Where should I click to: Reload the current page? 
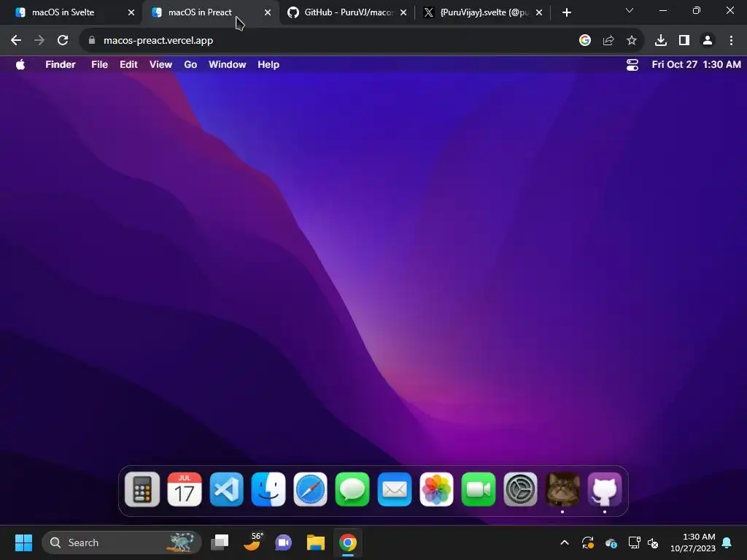tap(63, 41)
